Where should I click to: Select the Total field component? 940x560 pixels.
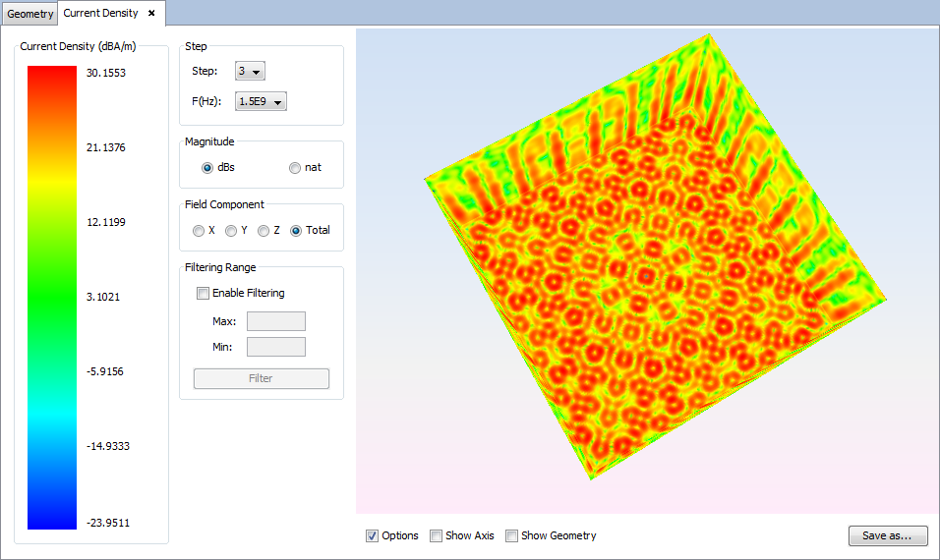coord(296,231)
